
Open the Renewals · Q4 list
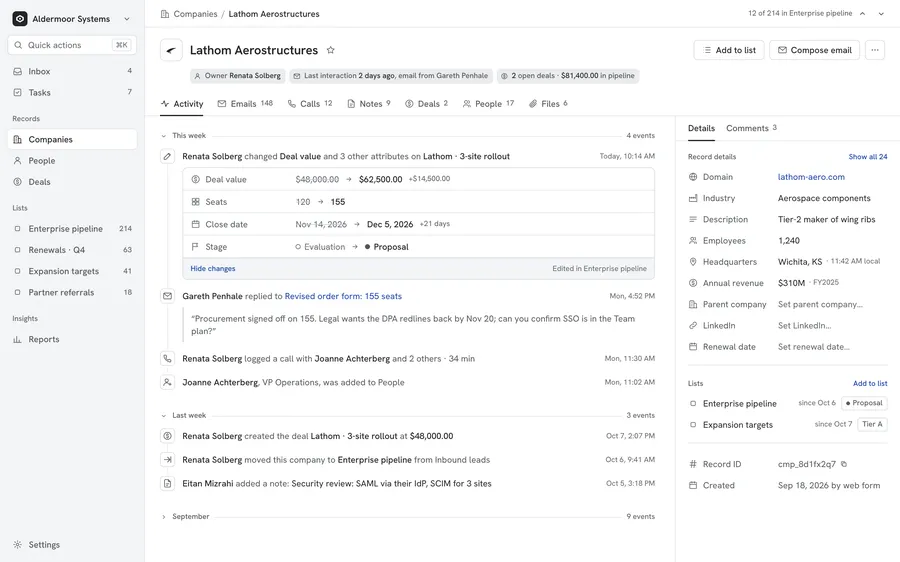point(72,250)
